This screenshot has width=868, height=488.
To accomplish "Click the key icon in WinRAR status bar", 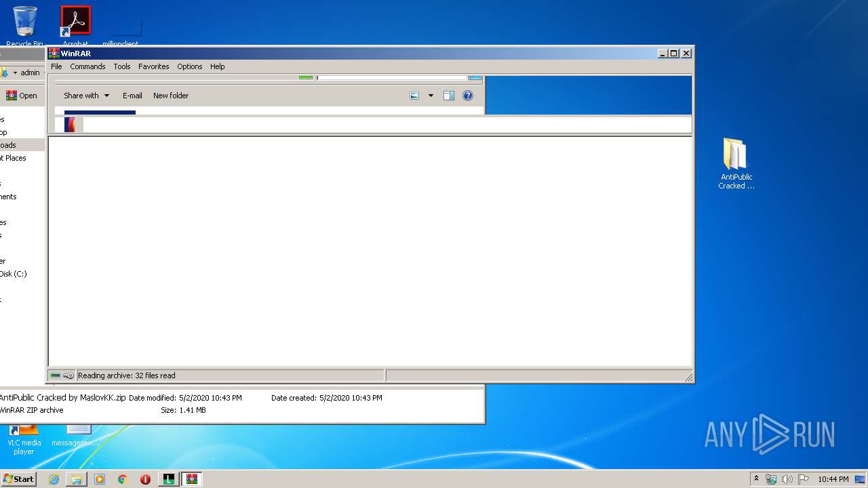I will [x=68, y=375].
